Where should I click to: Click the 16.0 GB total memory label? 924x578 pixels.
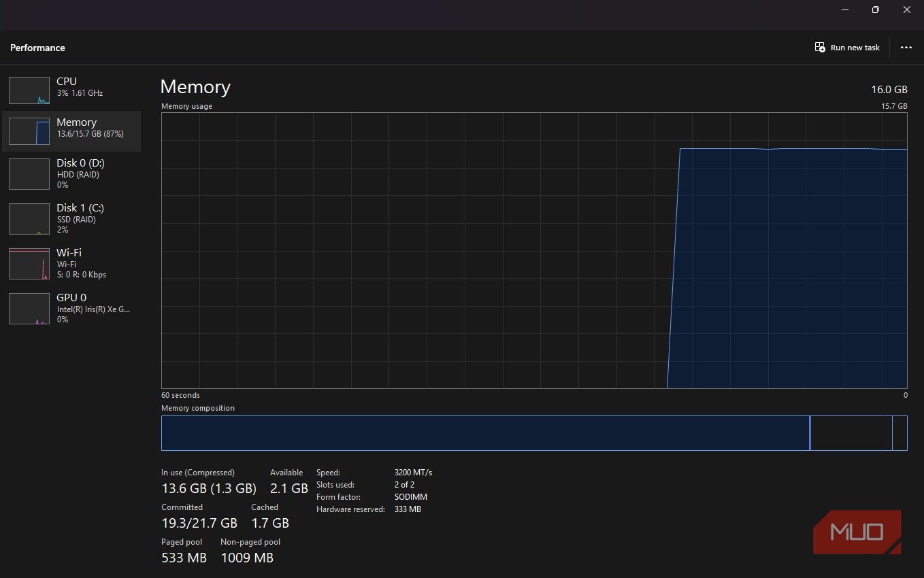[x=889, y=90]
